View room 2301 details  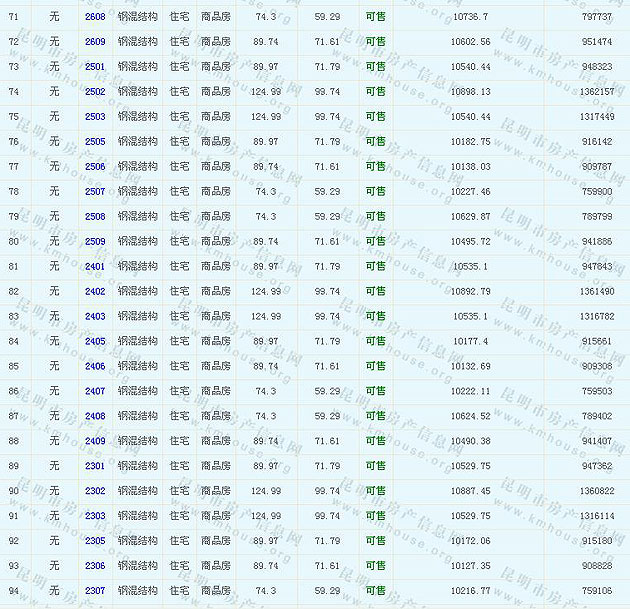coord(95,466)
